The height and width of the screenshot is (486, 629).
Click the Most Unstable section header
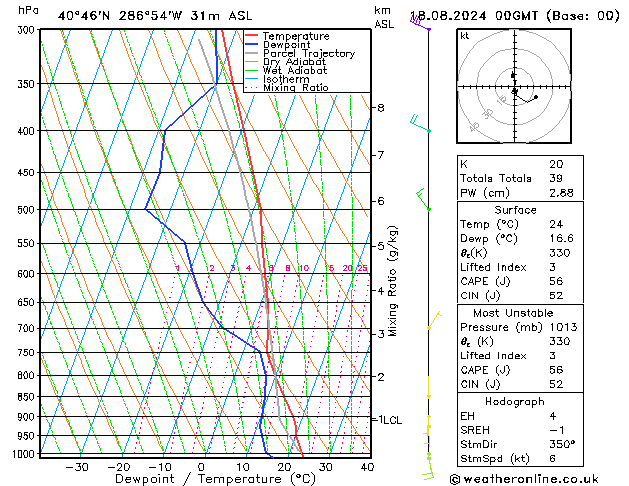[514, 313]
